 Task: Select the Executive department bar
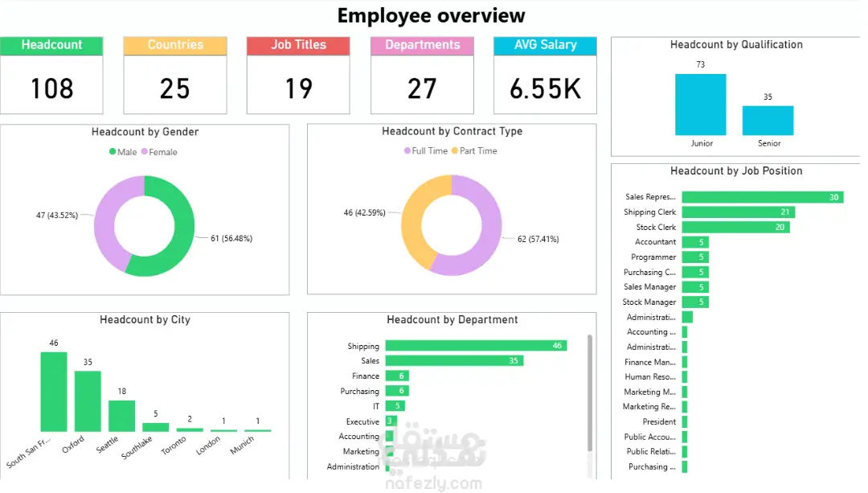click(391, 421)
